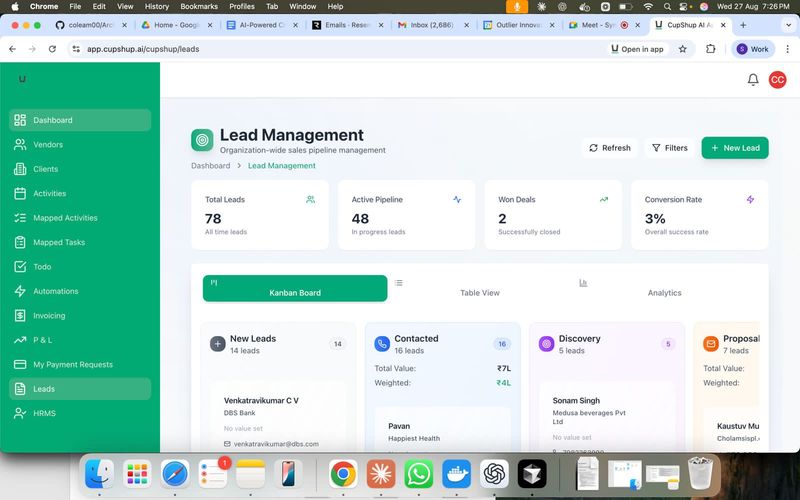This screenshot has width=800, height=500.
Task: Open the Bookmarks menu
Action: point(199,7)
